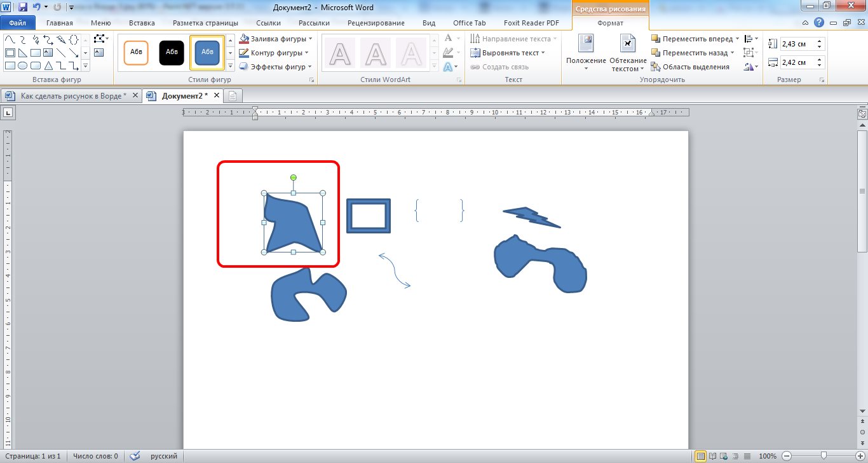Open Положение position dropdown
This screenshot has width=868, height=463.
point(586,53)
